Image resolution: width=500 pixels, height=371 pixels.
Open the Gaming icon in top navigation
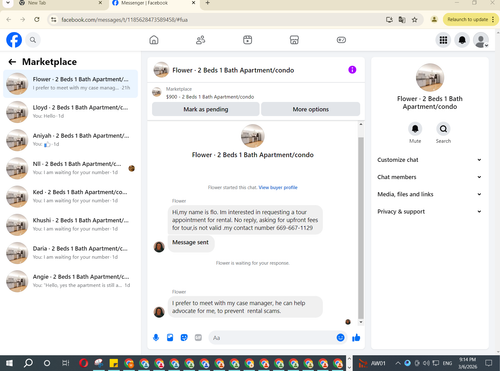pos(341,40)
